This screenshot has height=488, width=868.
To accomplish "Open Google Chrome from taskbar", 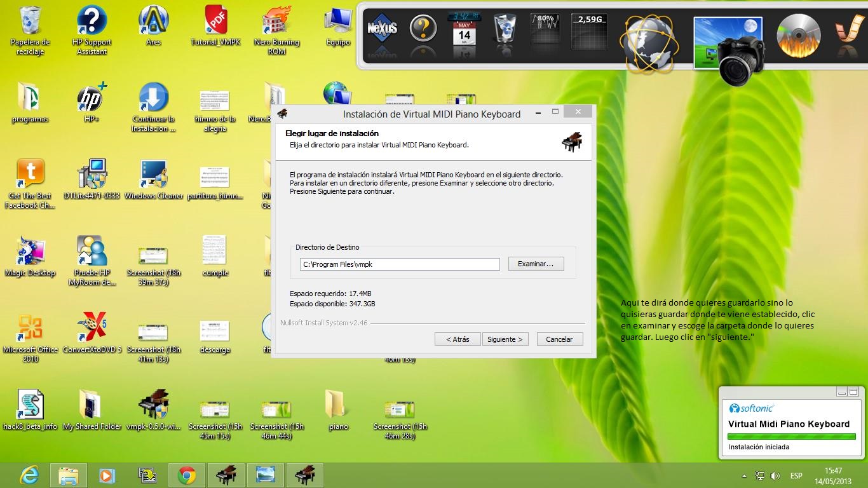I will pos(186,475).
